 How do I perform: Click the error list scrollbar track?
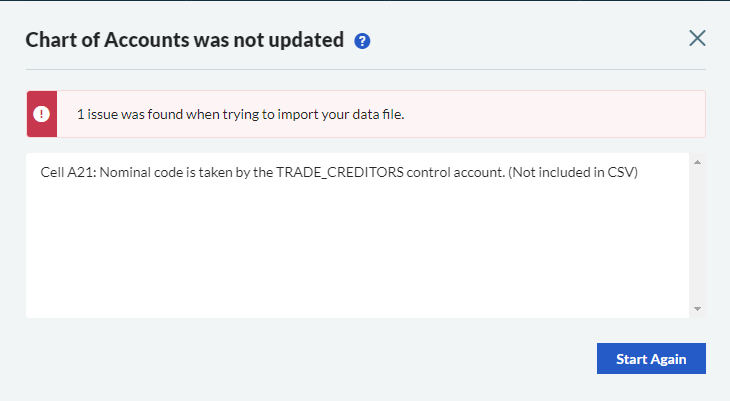pos(697,235)
